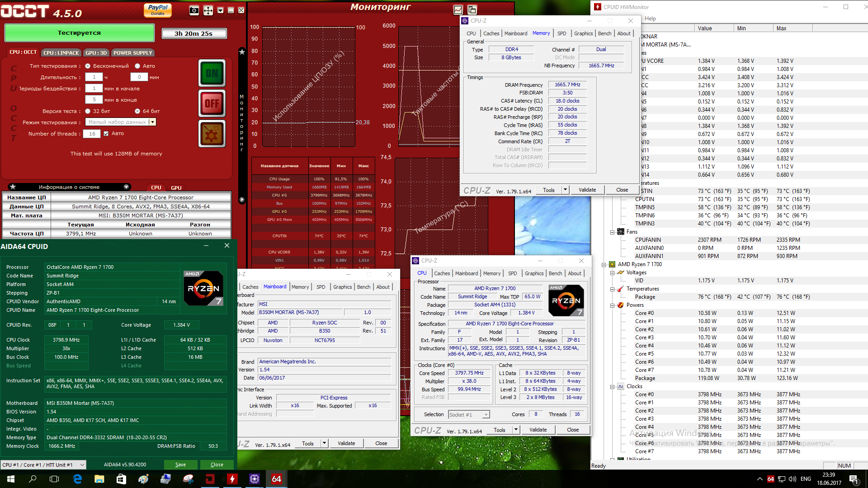
Task: Click the OCCT screenshot camera icon
Action: click(x=194, y=10)
